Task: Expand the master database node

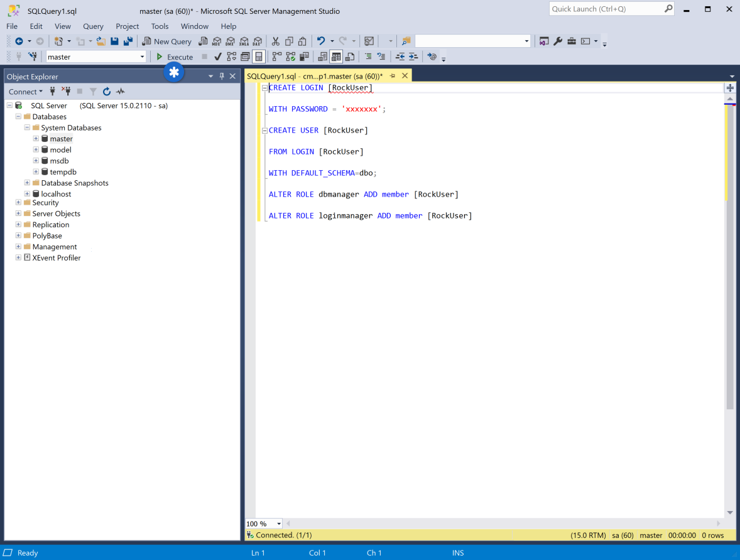Action: 36,138
